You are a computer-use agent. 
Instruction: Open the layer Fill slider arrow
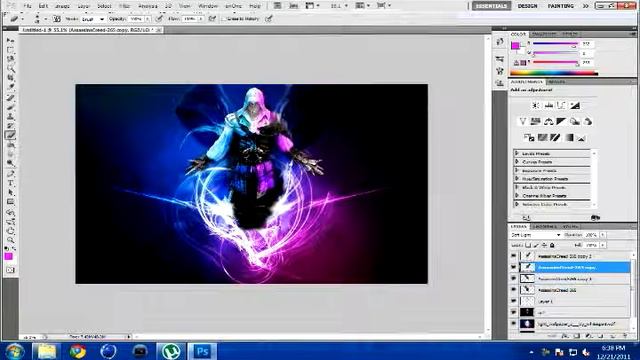coord(602,245)
